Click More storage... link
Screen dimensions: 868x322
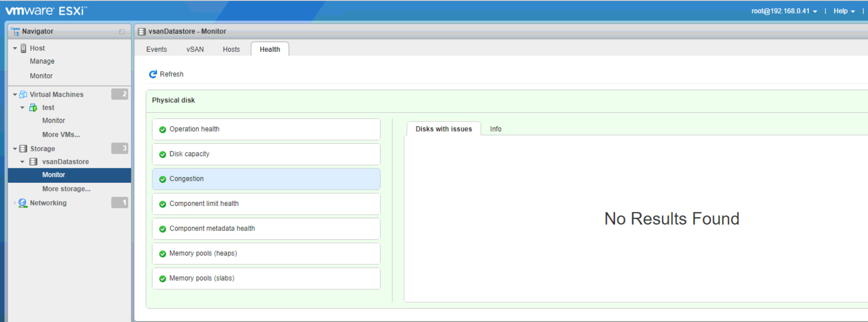66,189
